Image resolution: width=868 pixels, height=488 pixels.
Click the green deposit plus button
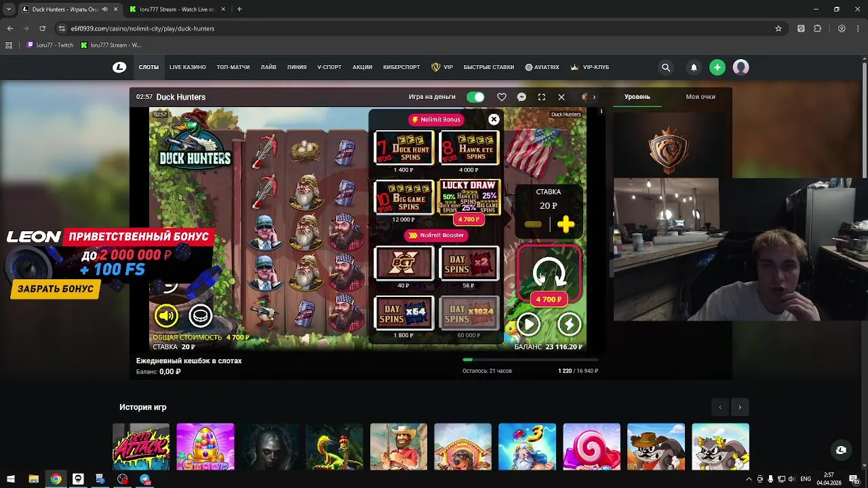(x=717, y=67)
